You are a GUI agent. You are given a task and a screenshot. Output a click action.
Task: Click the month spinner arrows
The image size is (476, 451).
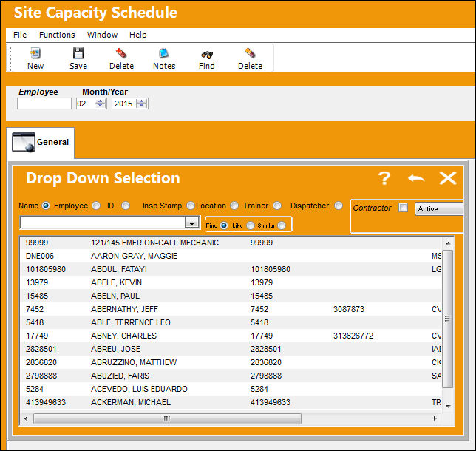click(x=101, y=104)
